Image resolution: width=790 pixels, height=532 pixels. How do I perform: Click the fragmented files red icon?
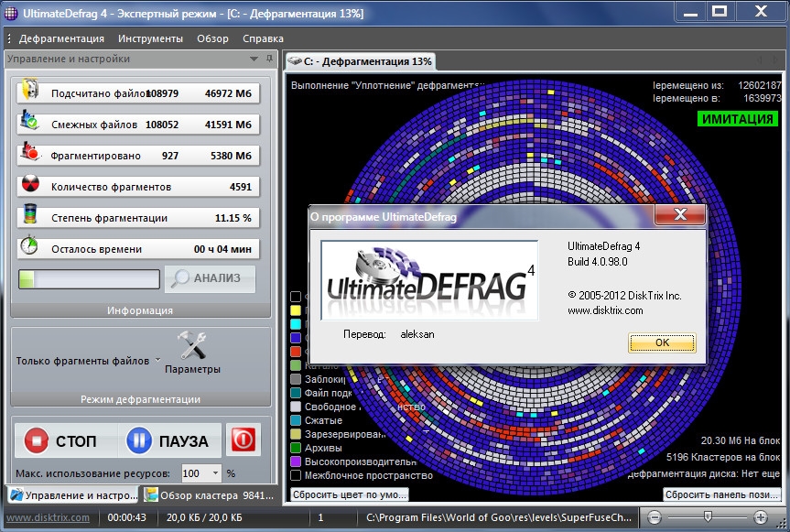(x=28, y=152)
